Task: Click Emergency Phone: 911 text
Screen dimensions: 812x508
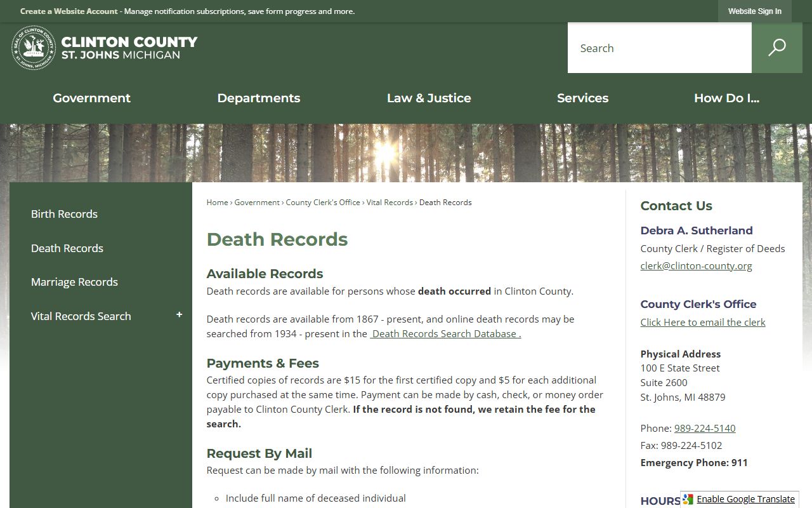Action: coord(694,463)
